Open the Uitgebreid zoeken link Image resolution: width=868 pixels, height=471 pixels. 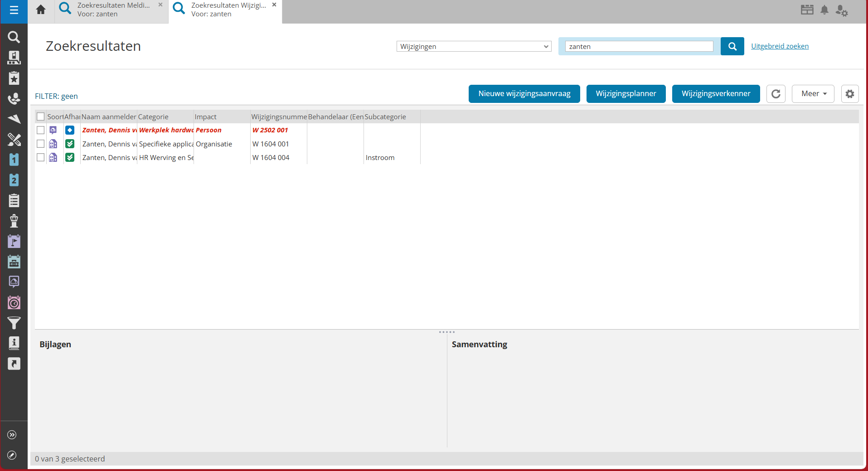click(x=780, y=46)
